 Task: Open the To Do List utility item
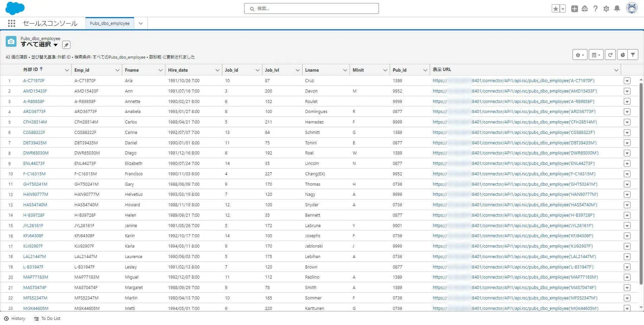coord(47,318)
